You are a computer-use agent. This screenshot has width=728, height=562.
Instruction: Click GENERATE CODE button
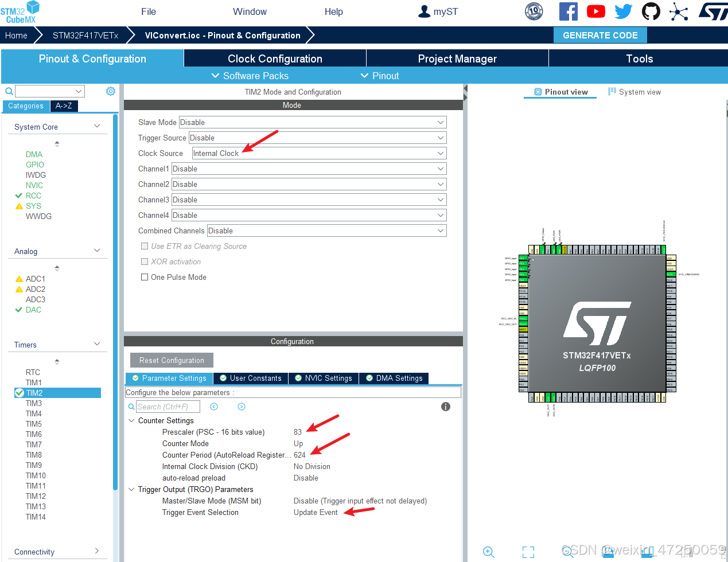(x=600, y=35)
